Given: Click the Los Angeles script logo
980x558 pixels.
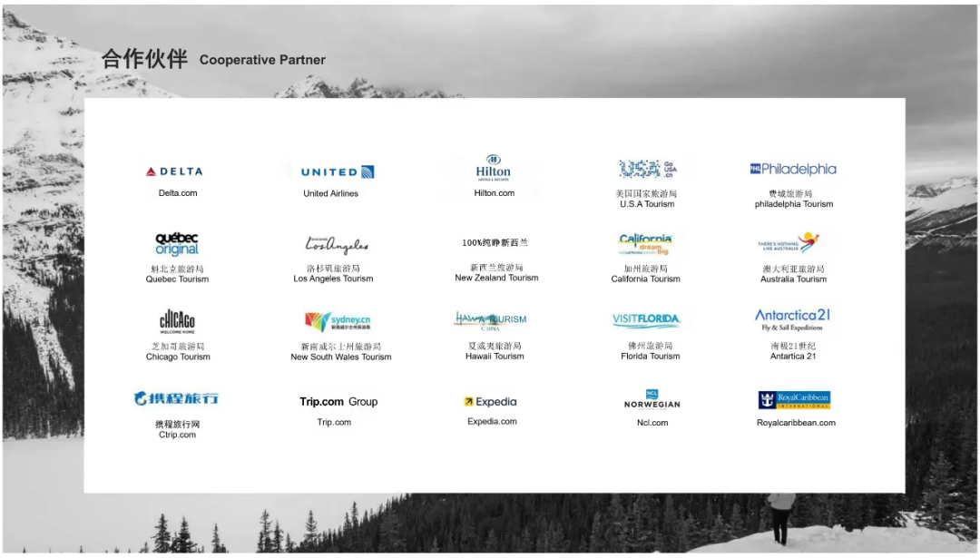Looking at the screenshot, I should (x=337, y=245).
